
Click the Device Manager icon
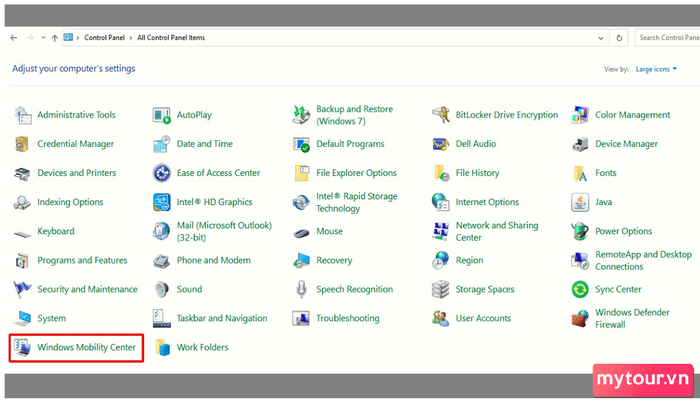pyautogui.click(x=580, y=144)
